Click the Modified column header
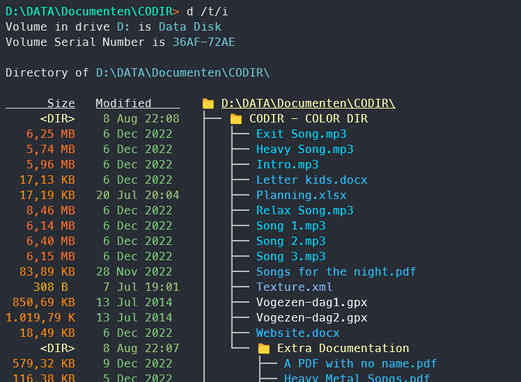The height and width of the screenshot is (382, 521). 123,103
